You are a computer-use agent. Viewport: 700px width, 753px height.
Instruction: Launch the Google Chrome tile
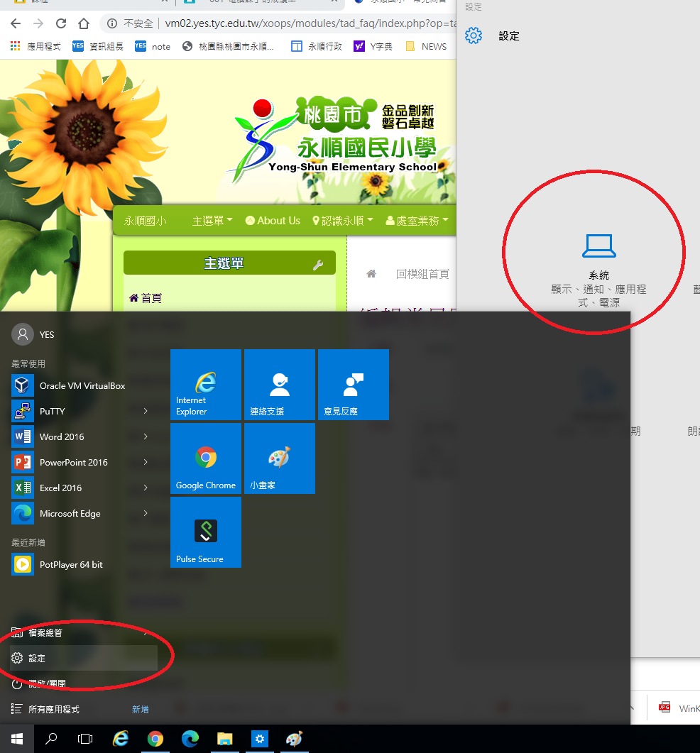206,458
